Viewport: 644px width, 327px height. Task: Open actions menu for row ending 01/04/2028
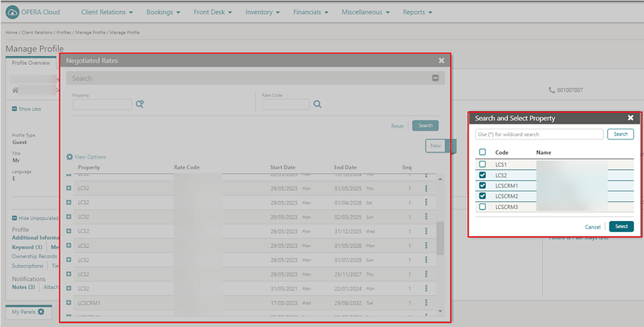[x=426, y=203]
